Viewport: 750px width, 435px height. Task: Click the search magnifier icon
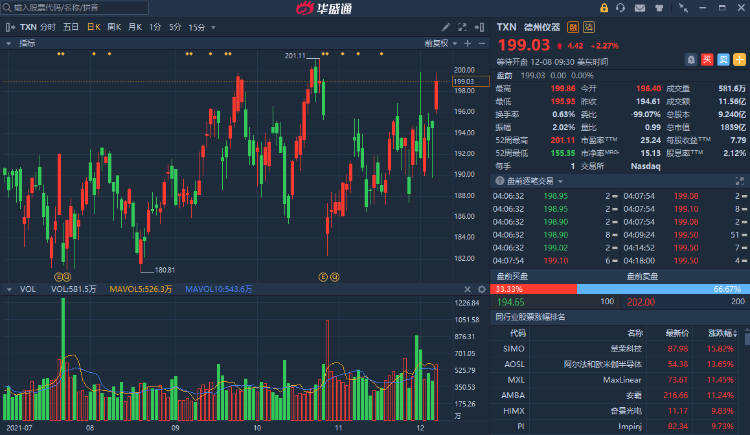tap(7, 8)
